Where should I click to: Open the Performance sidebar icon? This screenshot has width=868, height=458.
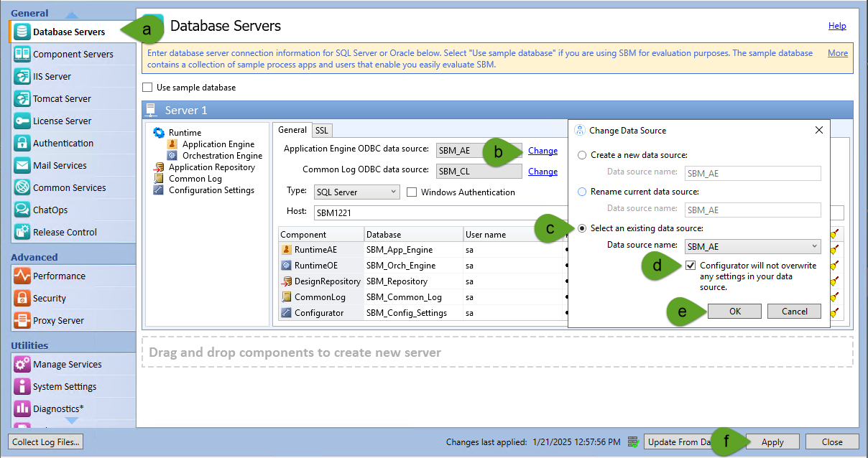[x=22, y=276]
